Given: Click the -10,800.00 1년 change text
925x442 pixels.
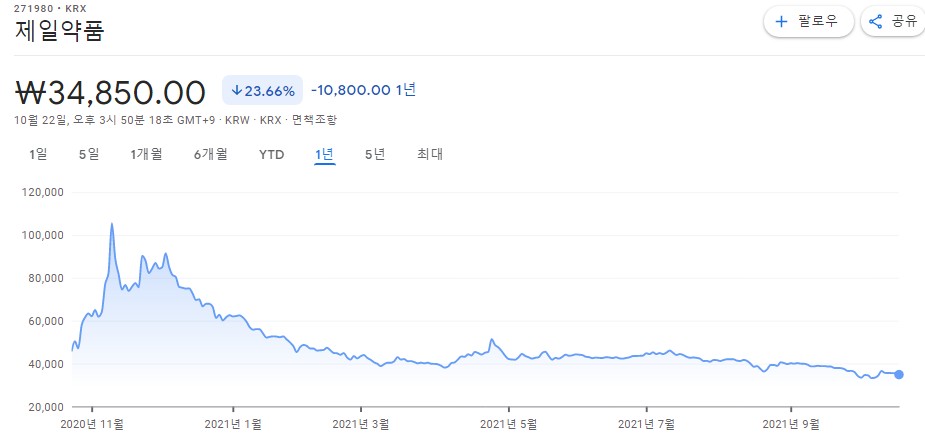Looking at the screenshot, I should pos(363,90).
